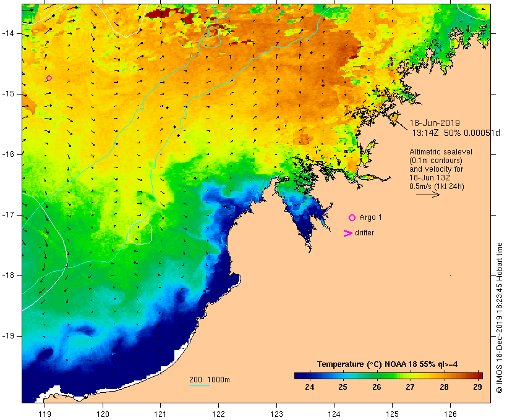This screenshot has width=507, height=420.
Task: Click the 0.5m/s velocity scale arrow
Action: point(428,195)
